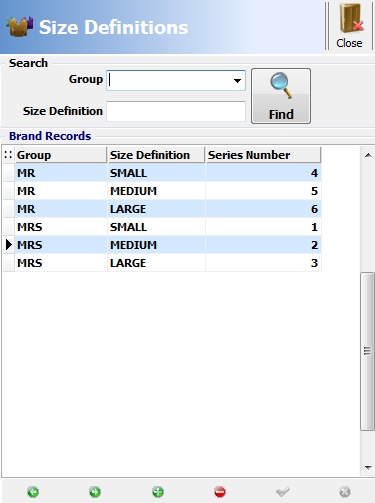375x503 pixels.
Task: Click the Size Definitions title icon
Action: 19,26
